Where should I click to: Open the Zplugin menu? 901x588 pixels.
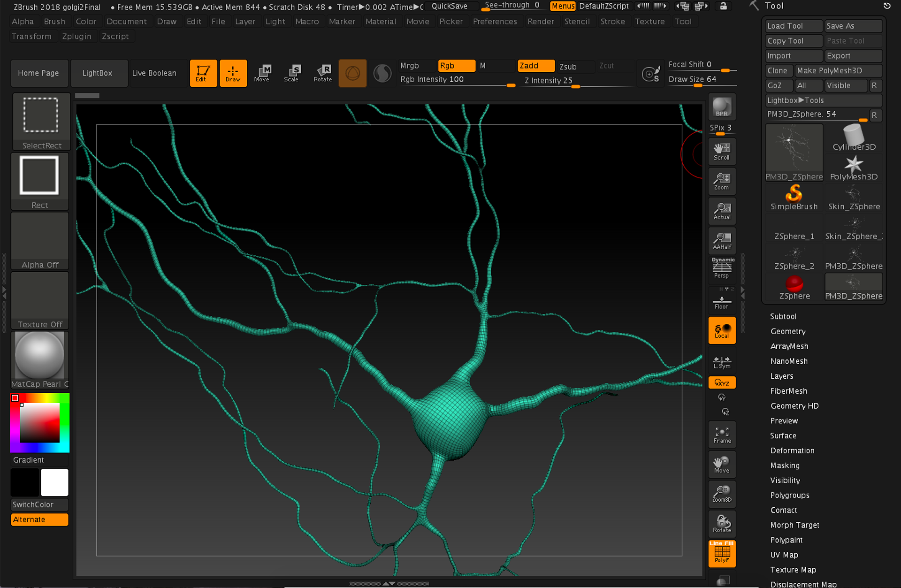(x=76, y=37)
